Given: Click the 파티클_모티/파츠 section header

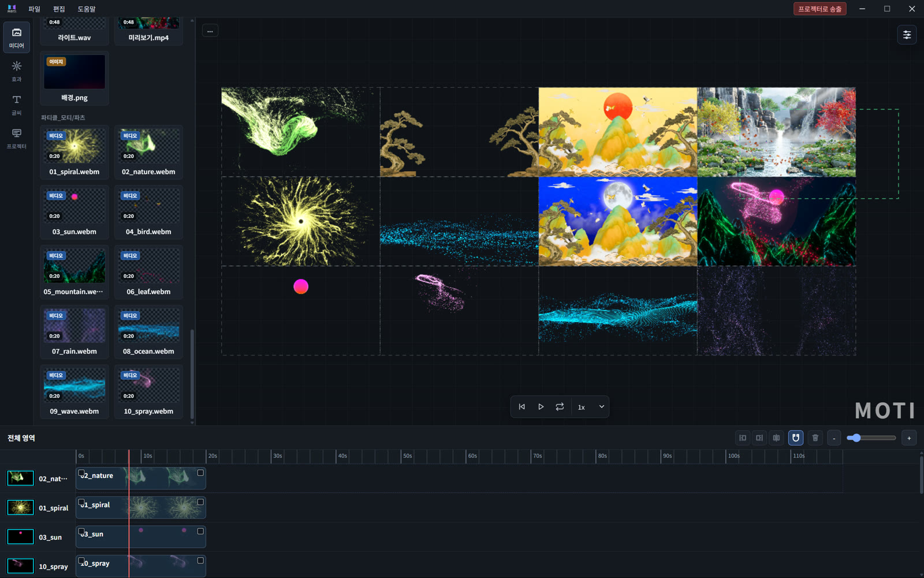Looking at the screenshot, I should (x=63, y=117).
